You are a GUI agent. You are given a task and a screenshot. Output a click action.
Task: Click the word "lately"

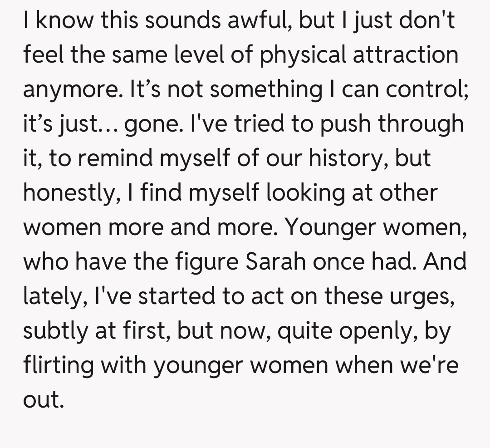54,296
